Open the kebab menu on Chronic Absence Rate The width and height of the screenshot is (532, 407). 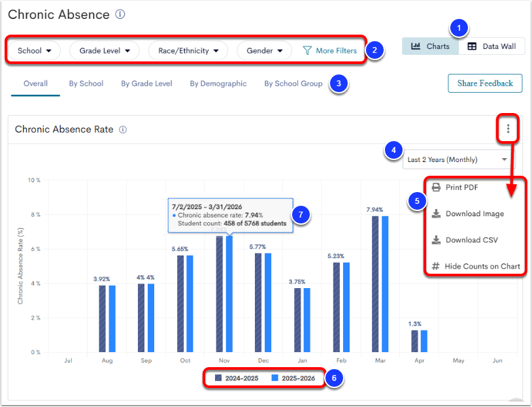point(508,129)
